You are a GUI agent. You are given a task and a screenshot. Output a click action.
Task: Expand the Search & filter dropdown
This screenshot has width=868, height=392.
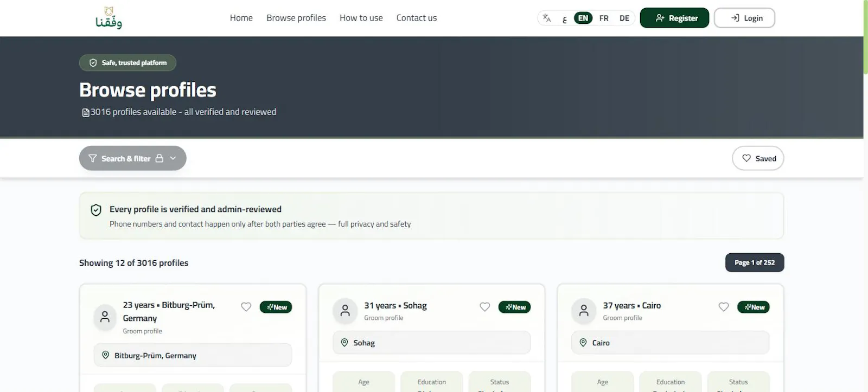tap(133, 158)
